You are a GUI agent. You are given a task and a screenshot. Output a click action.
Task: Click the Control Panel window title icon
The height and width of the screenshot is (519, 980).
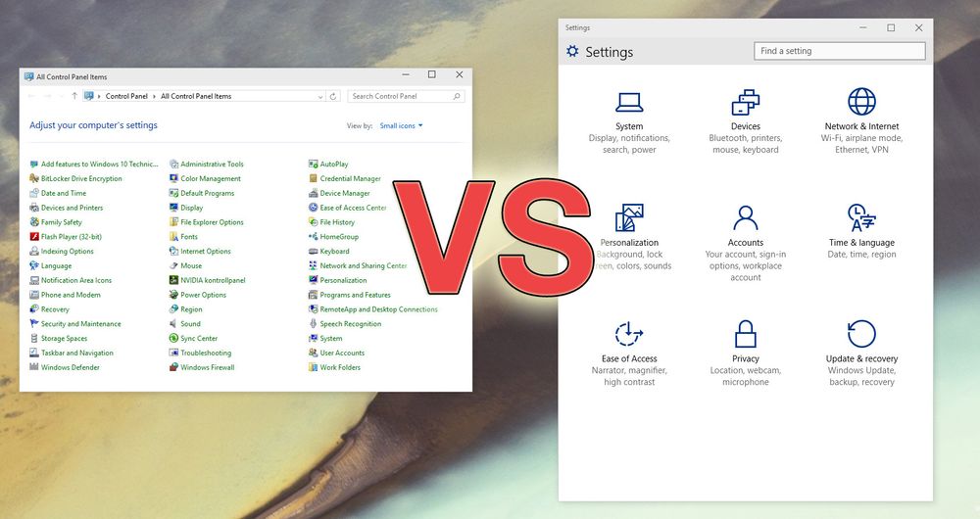(x=28, y=76)
